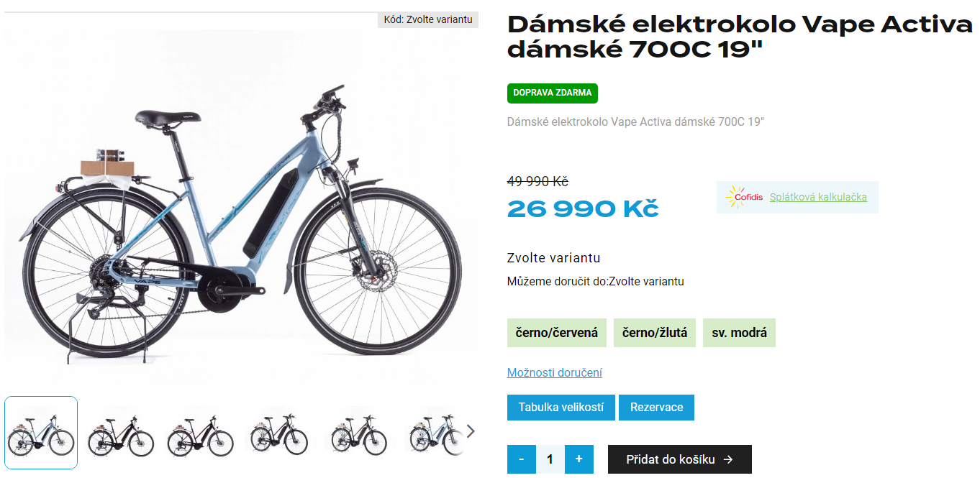The width and height of the screenshot is (980, 478).
Task: Select the fourth bike thumbnail
Action: point(279,433)
